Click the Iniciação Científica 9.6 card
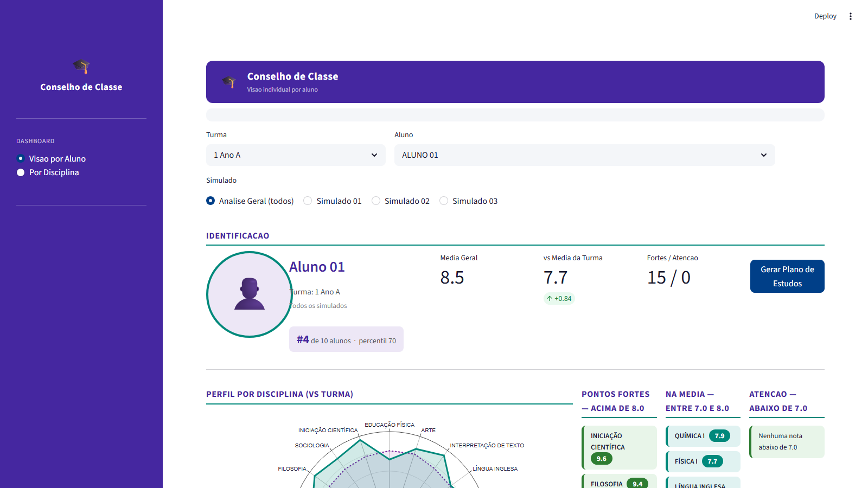Viewport: 868px width, 488px height. point(620,447)
